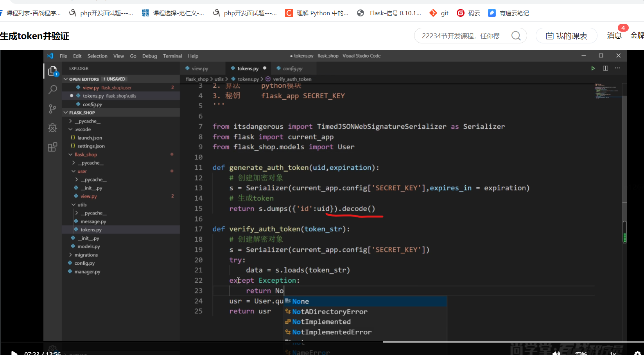The height and width of the screenshot is (355, 644).
Task: Open manager.py in the explorer
Action: point(87,272)
